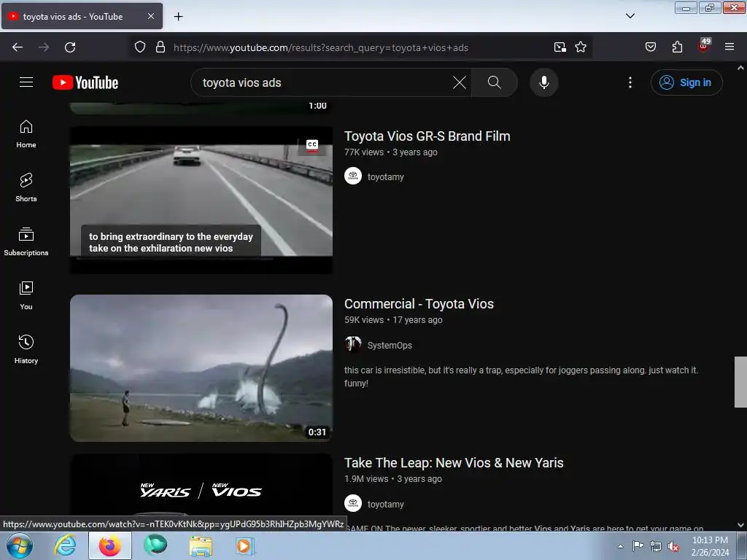
Task: Open the You section in the sidebar
Action: click(x=26, y=296)
